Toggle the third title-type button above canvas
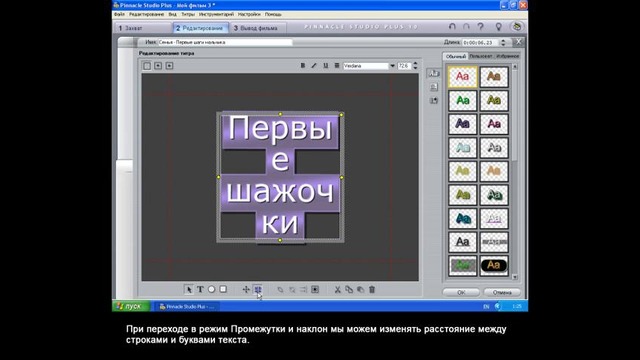Screen dimensions: 640x360 (169, 66)
